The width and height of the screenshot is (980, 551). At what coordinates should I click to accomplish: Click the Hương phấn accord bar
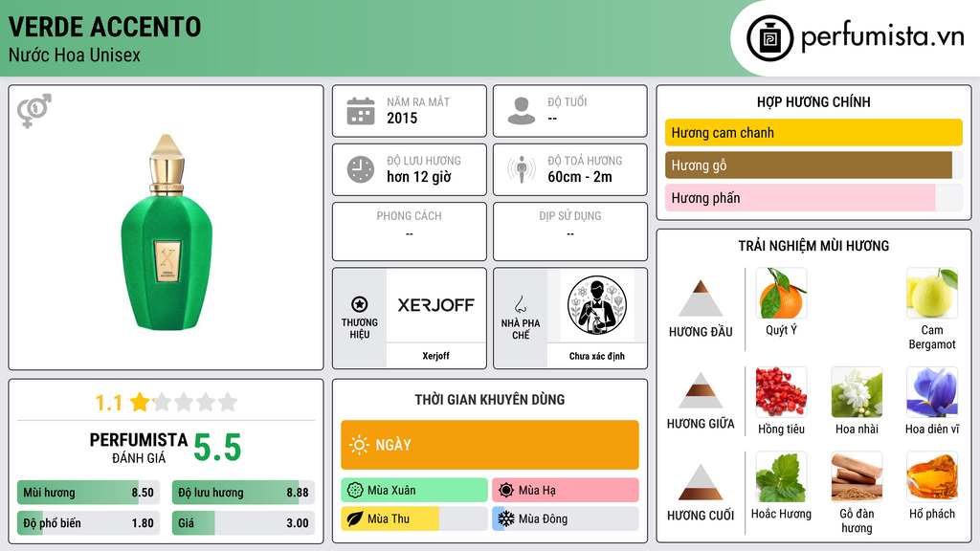[813, 197]
